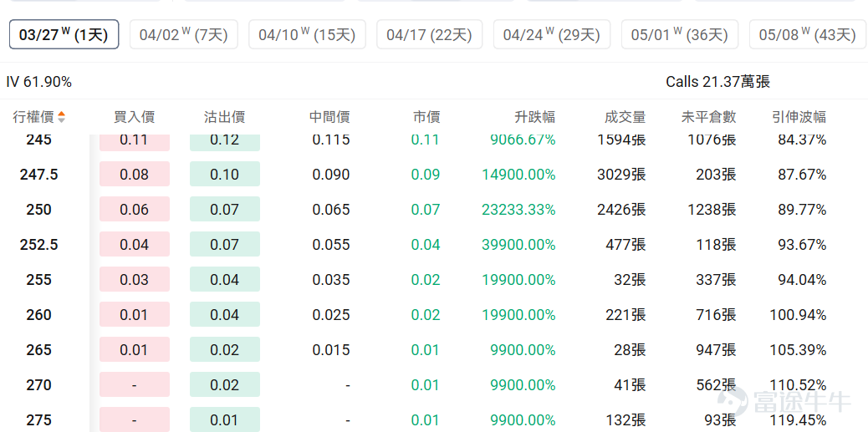This screenshot has width=868, height=432.
Task: Click the 買入價 column header
Action: click(x=134, y=117)
